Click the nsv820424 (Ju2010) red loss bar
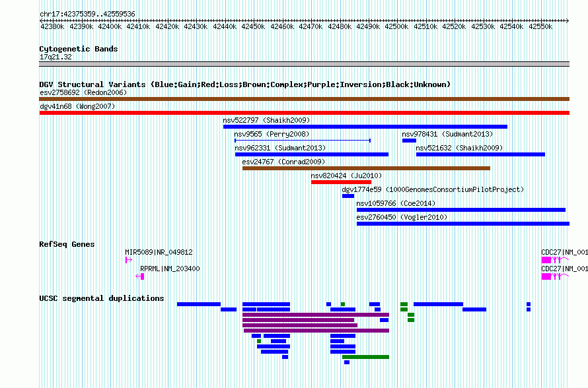588x388 pixels. pos(341,182)
